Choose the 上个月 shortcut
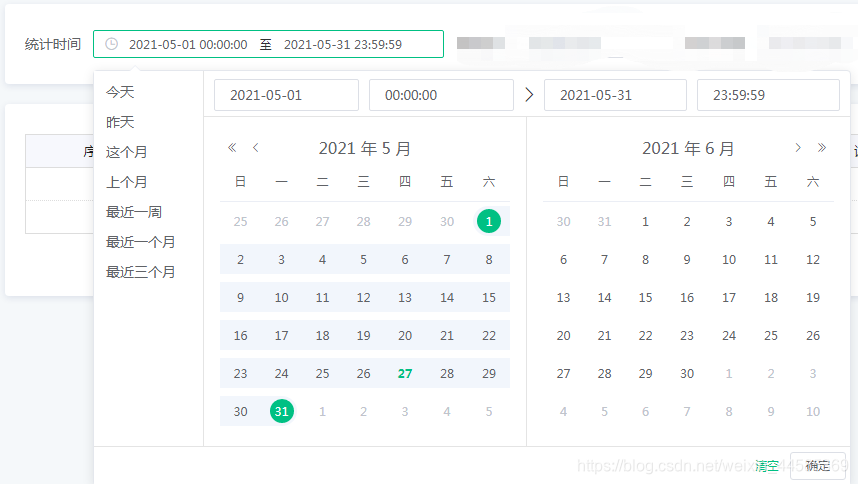The width and height of the screenshot is (858, 484). click(x=126, y=182)
